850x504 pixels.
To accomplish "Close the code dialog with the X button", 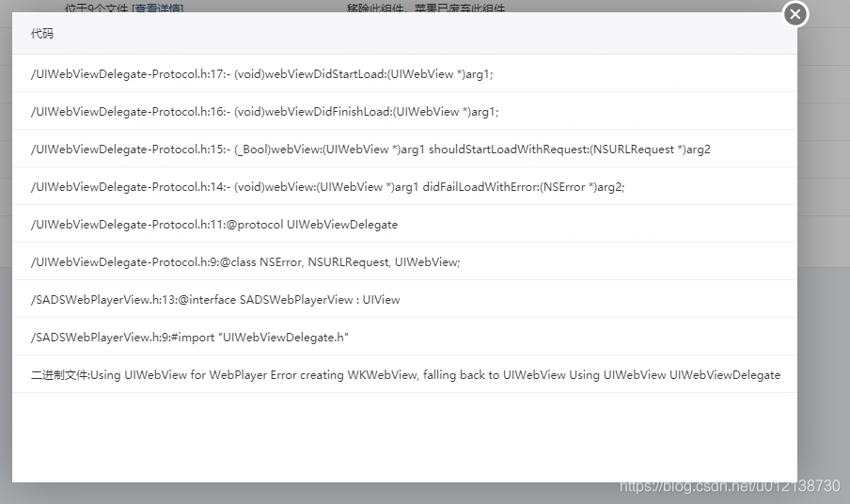I will click(x=795, y=14).
